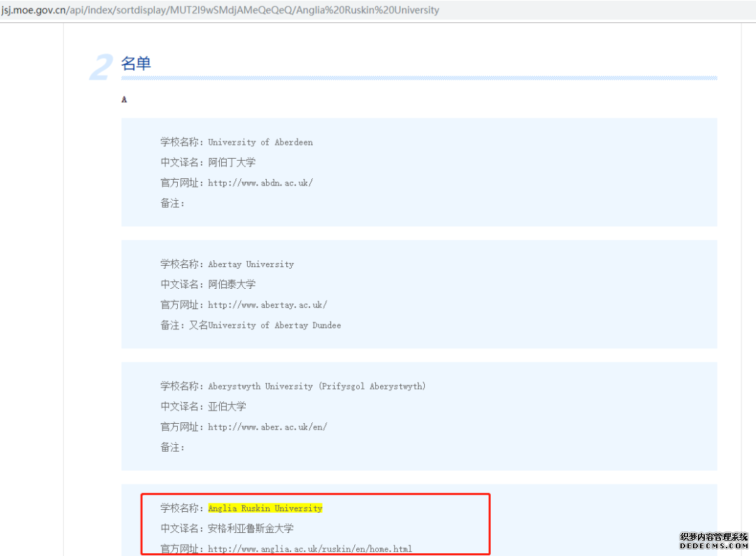
Task: Click the Chinese name 阿伯丁大学
Action: [x=232, y=162]
